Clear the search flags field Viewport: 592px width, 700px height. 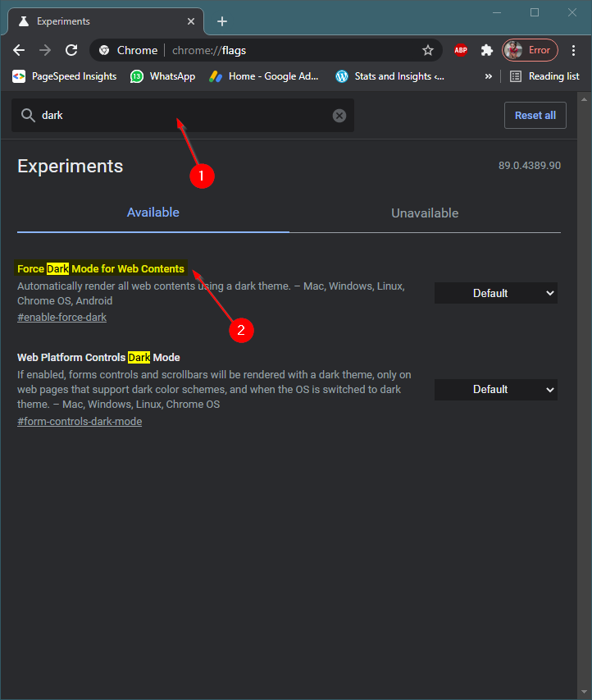pos(339,116)
